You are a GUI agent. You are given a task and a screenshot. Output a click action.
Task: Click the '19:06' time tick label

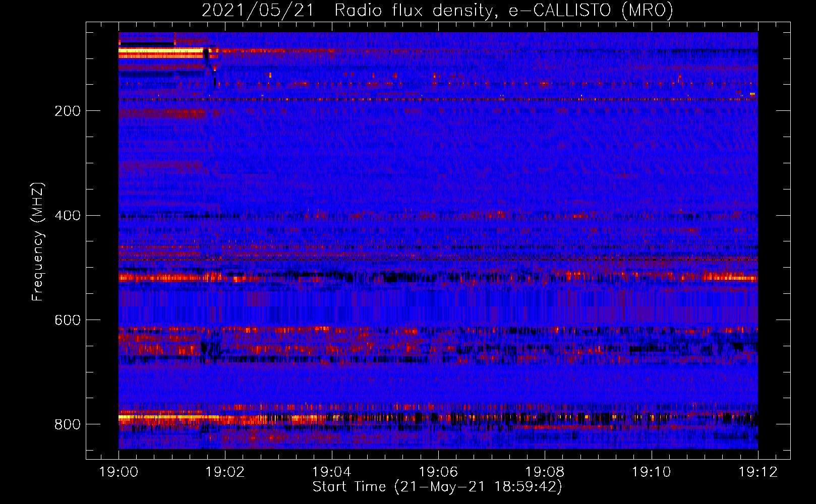pyautogui.click(x=438, y=472)
